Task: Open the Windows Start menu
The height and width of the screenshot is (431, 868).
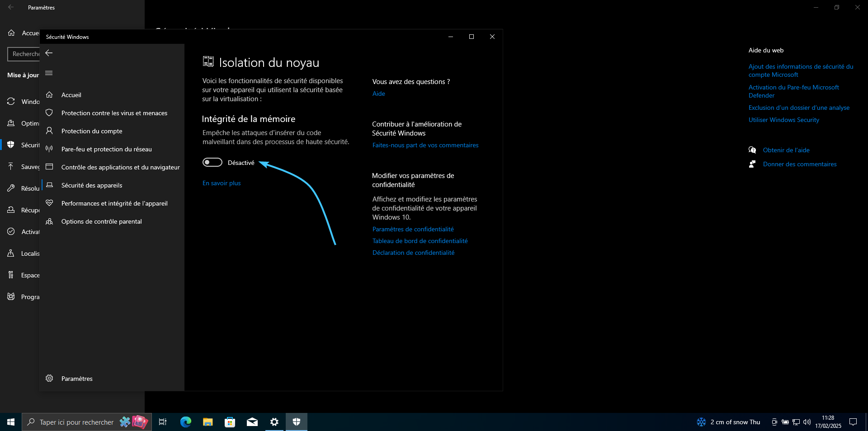Action: coord(11,422)
